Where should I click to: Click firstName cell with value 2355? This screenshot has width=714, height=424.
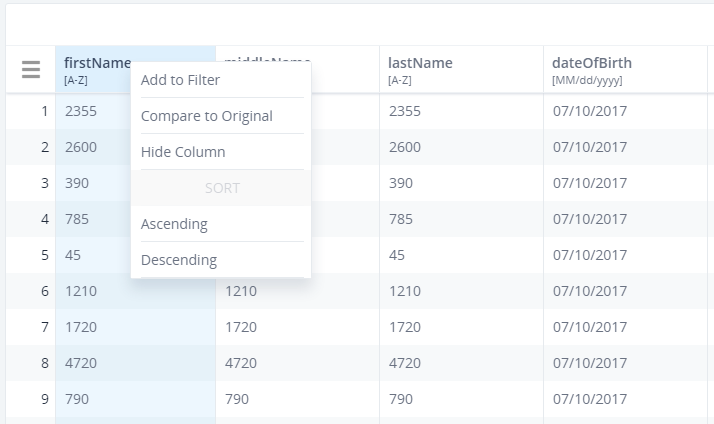coord(81,111)
